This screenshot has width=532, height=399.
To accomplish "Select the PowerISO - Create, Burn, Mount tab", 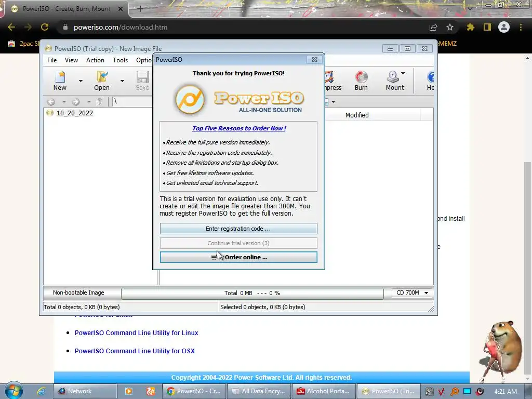I will (x=66, y=9).
